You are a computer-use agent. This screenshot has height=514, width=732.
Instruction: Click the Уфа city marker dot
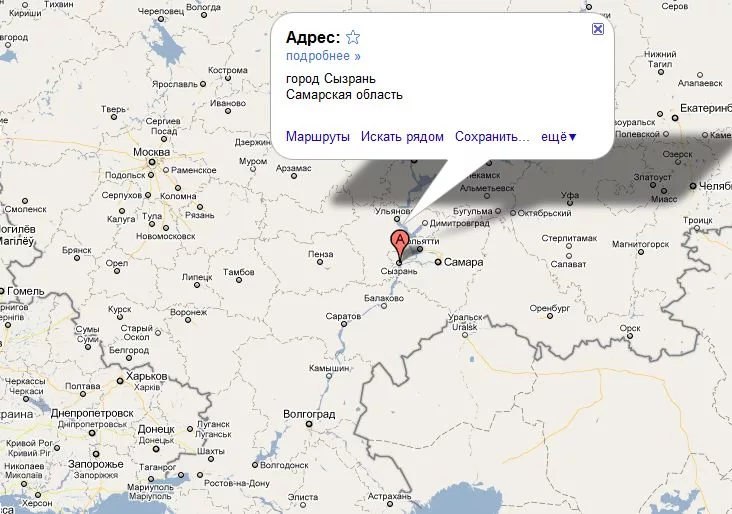(x=570, y=203)
